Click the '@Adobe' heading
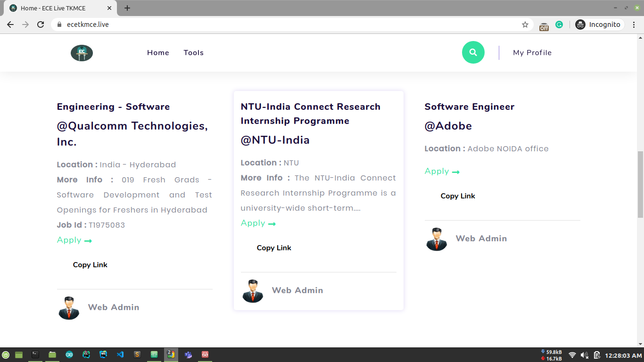Screen dimensions: 644x362 (448, 126)
